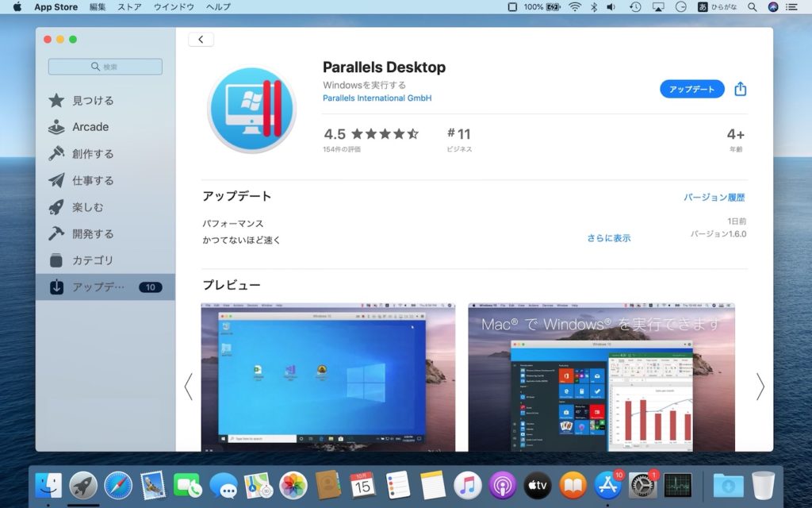This screenshot has width=812, height=508.
Task: Open Spotlight search magnifier
Action: [752, 6]
